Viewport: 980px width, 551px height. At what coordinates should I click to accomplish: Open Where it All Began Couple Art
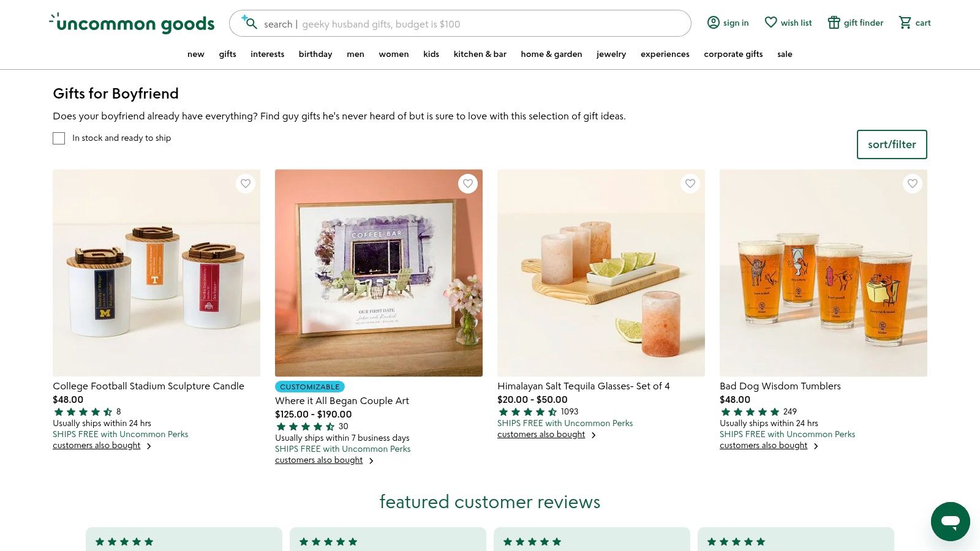(x=342, y=400)
